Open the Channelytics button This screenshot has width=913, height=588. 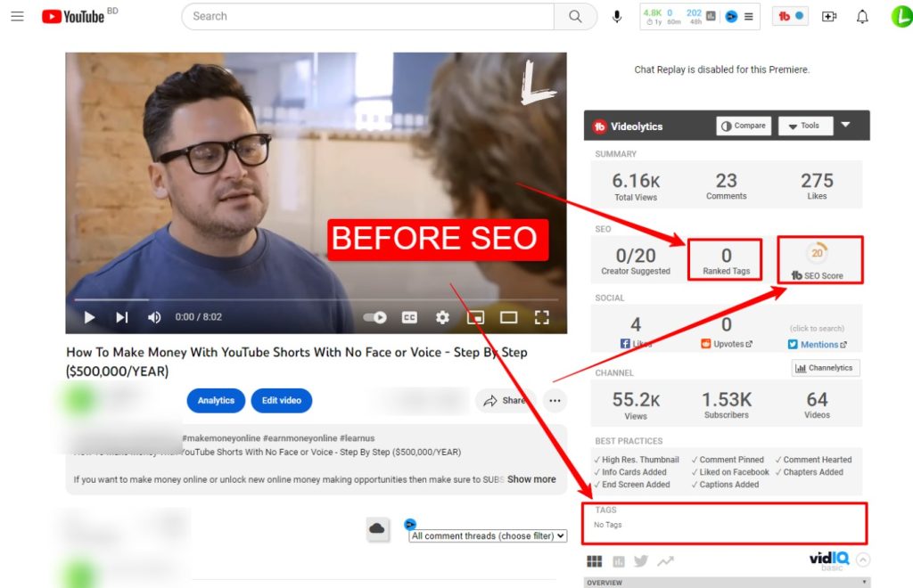(x=826, y=368)
